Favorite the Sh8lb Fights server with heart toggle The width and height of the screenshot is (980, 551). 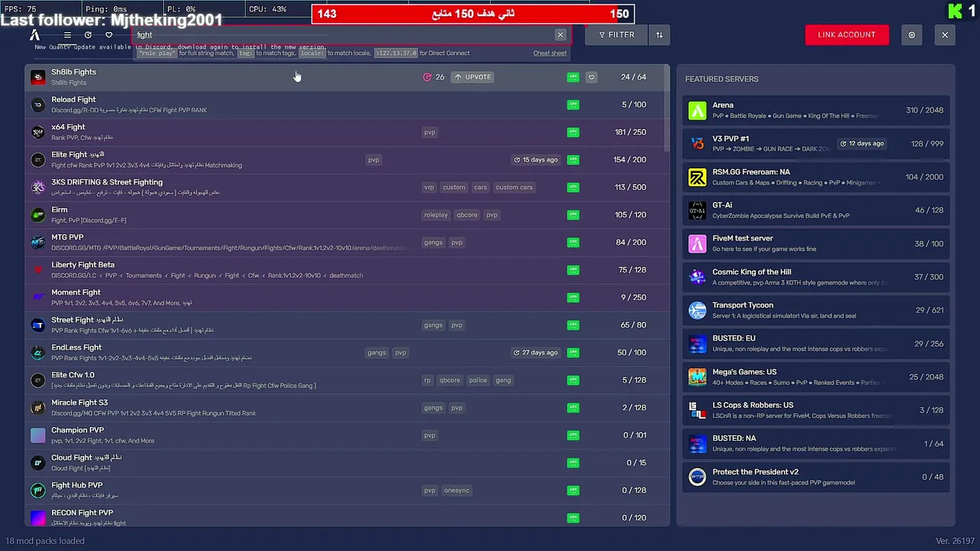point(591,77)
